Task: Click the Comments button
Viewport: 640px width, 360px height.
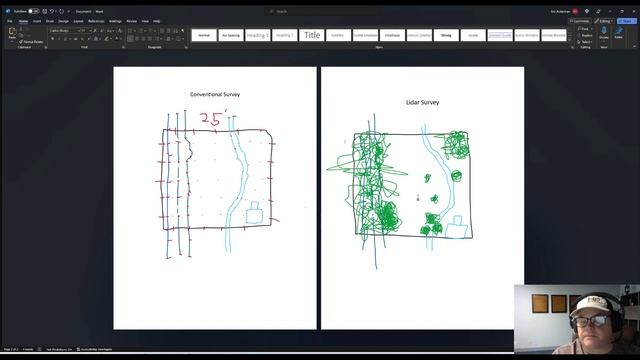Action: [580, 21]
